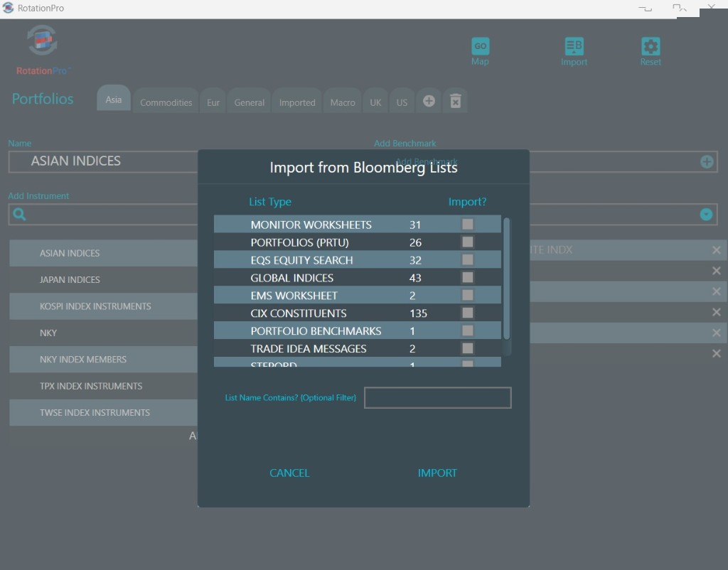Image resolution: width=728 pixels, height=570 pixels.
Task: Check Import for GLOBAL INDICES
Action: (468, 277)
